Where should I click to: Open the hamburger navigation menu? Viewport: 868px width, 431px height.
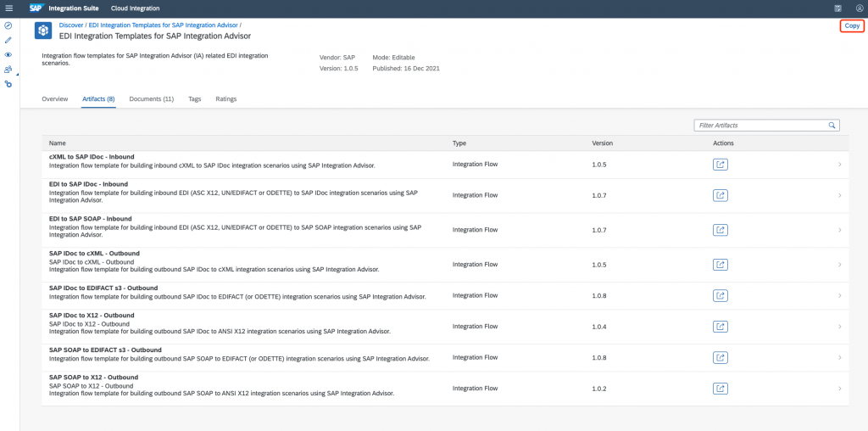pos(8,8)
